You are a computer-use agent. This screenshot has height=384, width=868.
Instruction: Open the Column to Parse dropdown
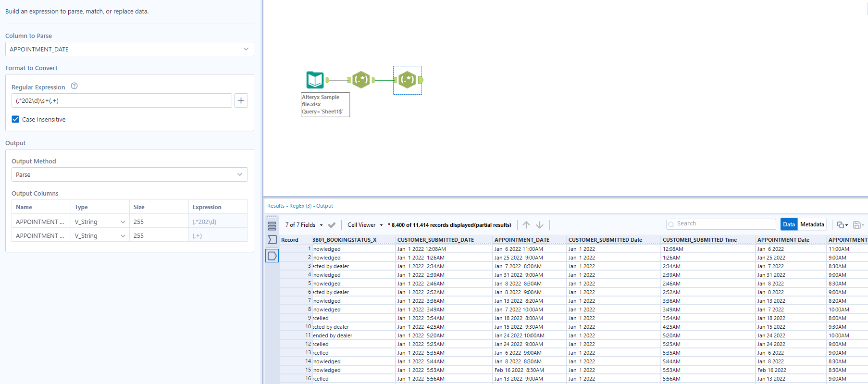click(129, 49)
